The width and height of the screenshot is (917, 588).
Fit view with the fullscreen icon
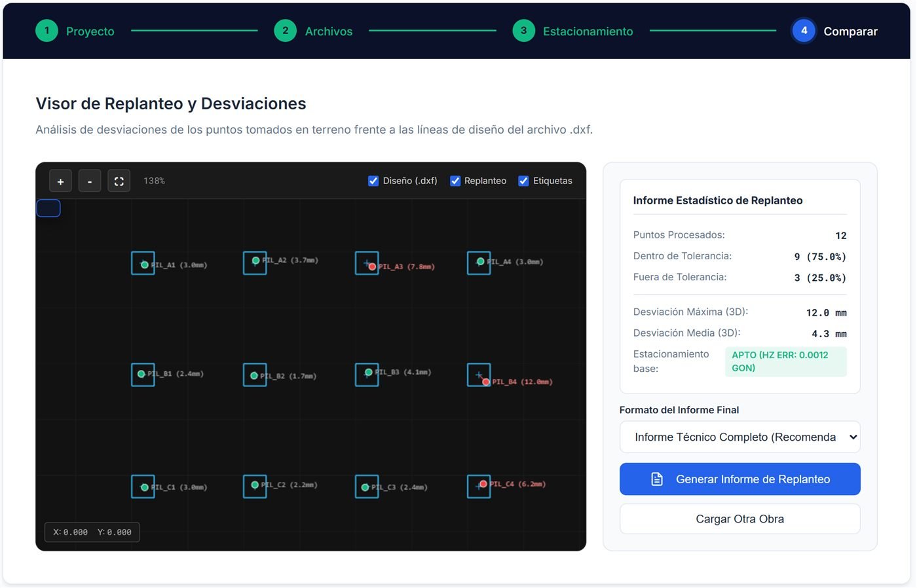tap(119, 181)
